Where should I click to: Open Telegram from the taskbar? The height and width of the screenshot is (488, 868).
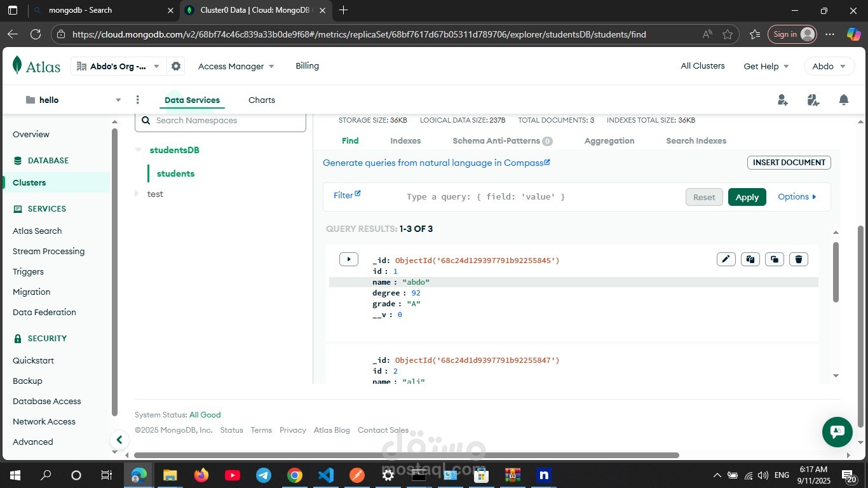pyautogui.click(x=263, y=475)
